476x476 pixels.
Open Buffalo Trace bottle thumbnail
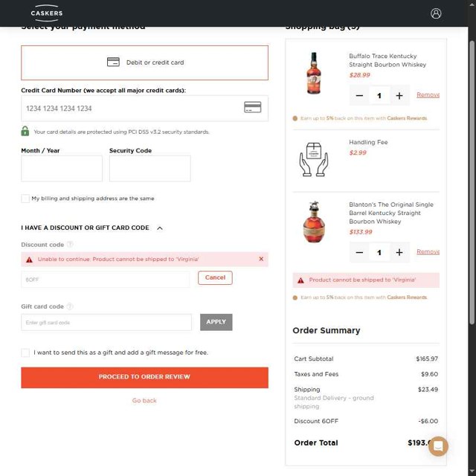point(314,73)
